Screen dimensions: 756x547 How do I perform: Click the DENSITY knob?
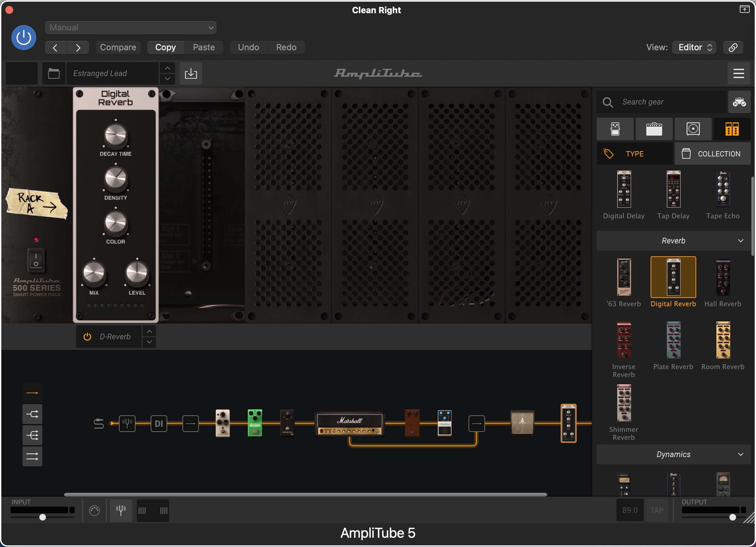click(116, 180)
